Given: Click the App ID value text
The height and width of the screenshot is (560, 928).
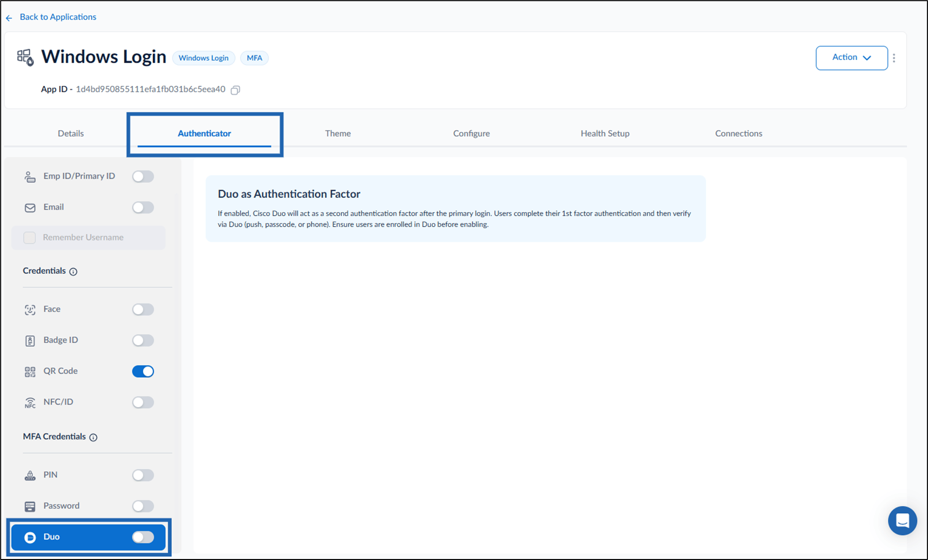Looking at the screenshot, I should tap(150, 89).
